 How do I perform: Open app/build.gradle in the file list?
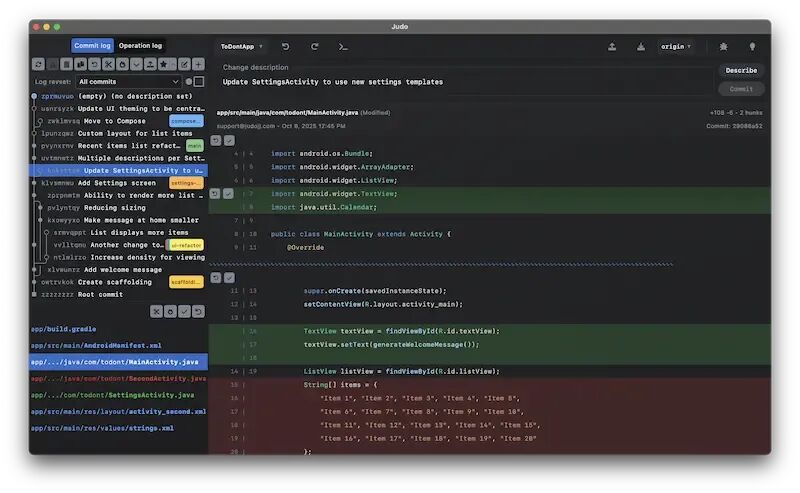(119, 329)
